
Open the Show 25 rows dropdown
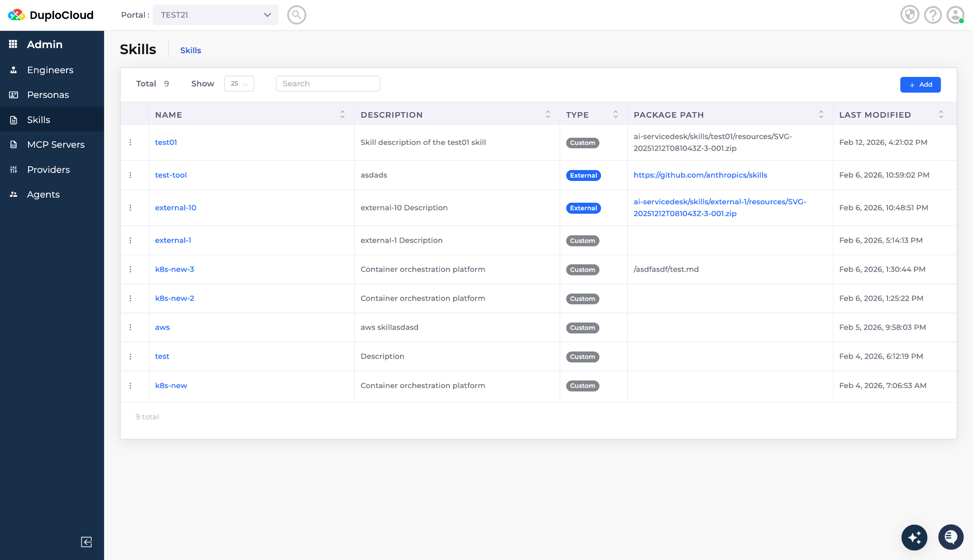coord(239,84)
